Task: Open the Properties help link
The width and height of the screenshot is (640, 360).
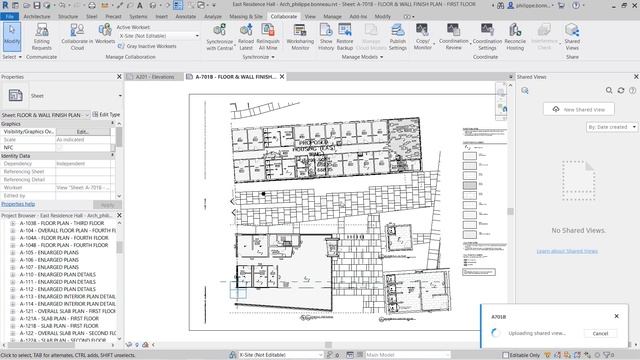Action: pyautogui.click(x=18, y=204)
